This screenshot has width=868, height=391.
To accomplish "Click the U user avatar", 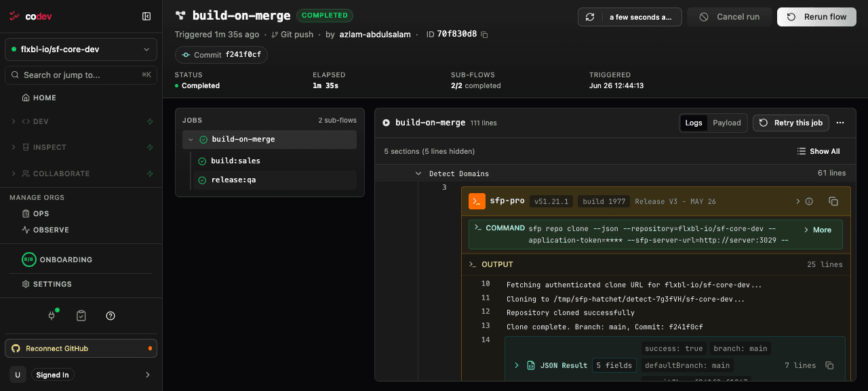I will 17,375.
